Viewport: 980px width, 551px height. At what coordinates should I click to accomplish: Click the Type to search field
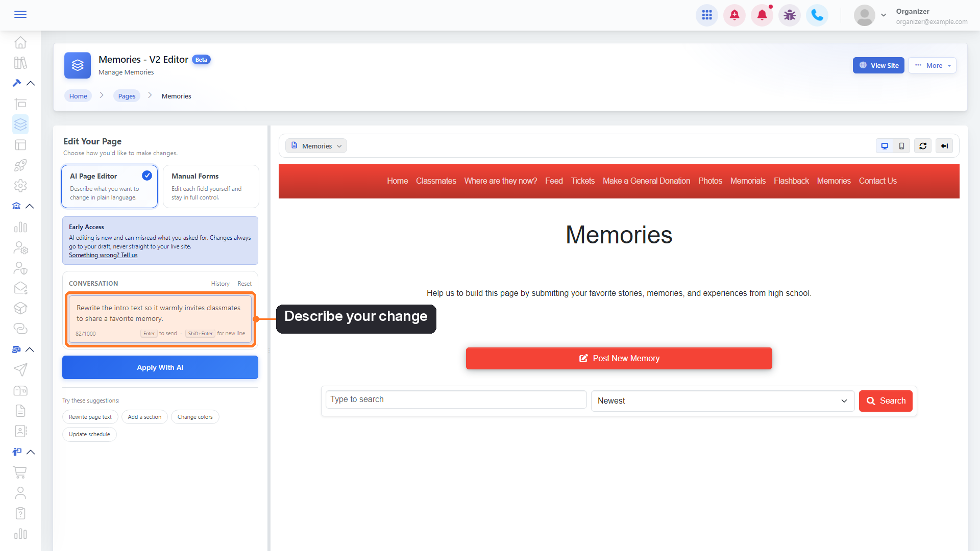coord(456,399)
